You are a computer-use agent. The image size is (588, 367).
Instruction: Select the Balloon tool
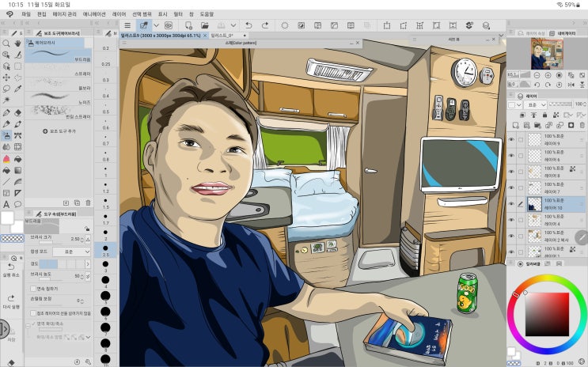coord(17,204)
